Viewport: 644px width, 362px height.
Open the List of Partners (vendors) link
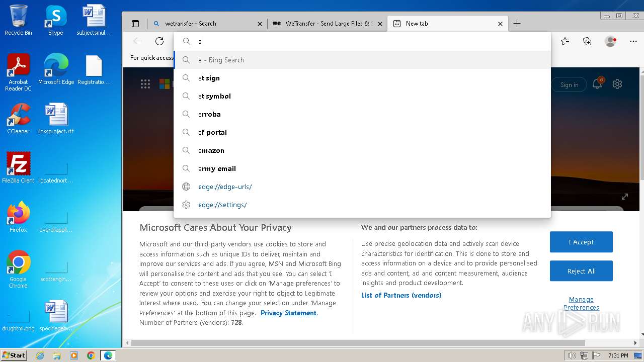point(401,295)
